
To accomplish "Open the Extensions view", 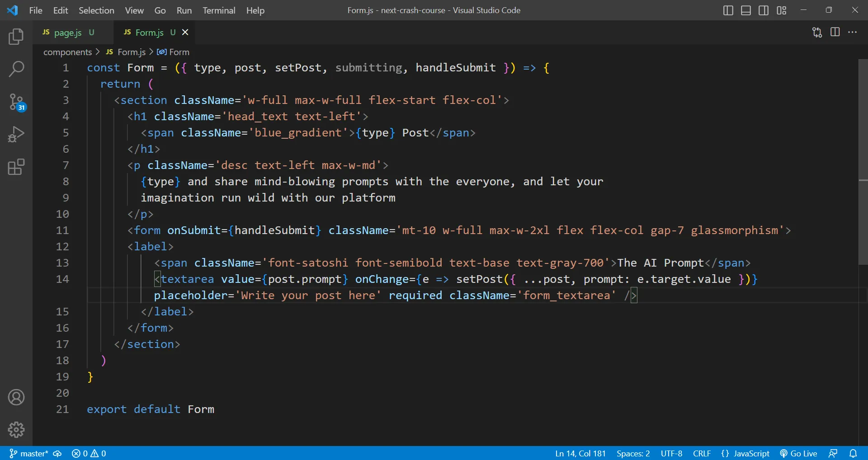I will [16, 167].
